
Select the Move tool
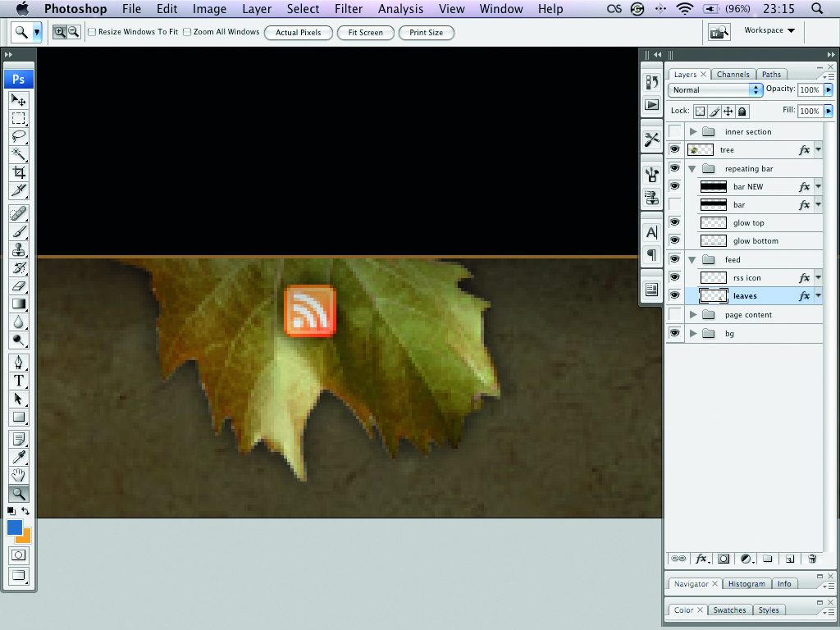point(19,100)
